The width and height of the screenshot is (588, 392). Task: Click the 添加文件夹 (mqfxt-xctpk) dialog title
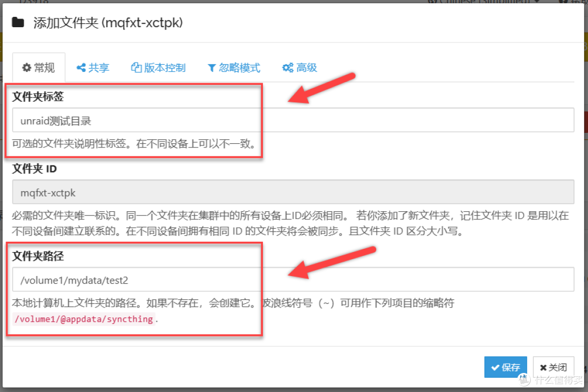(108, 23)
